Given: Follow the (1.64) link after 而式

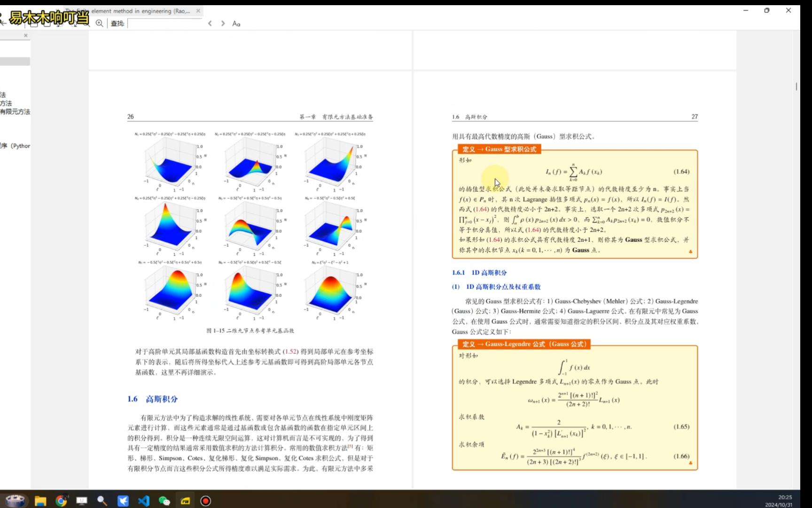Looking at the screenshot, I should point(481,209).
